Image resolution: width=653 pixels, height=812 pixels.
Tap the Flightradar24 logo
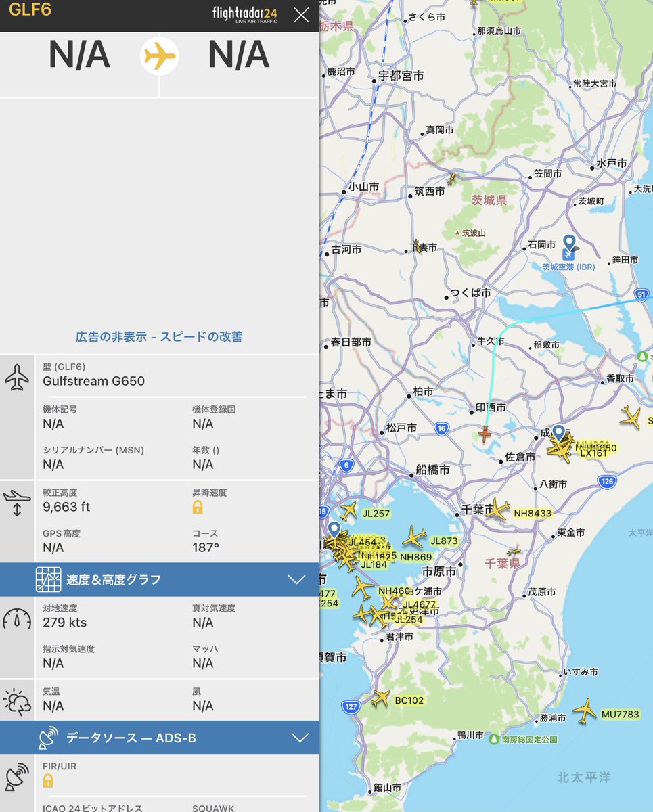(x=244, y=15)
